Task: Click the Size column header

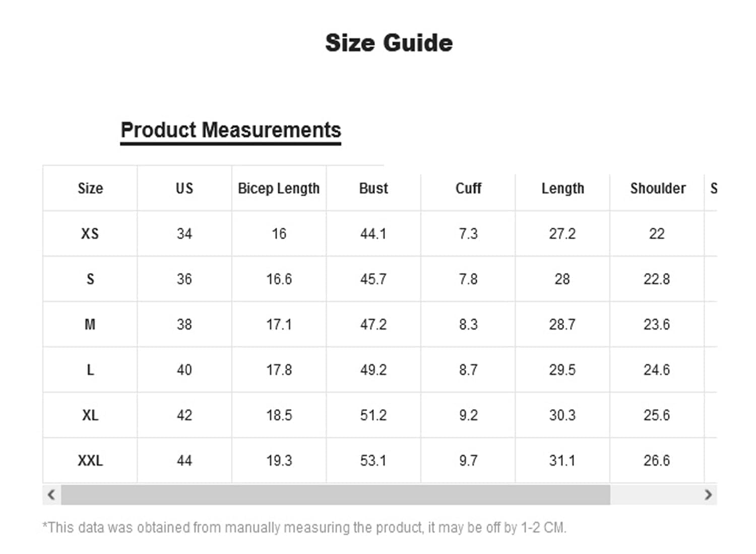Action: pyautogui.click(x=90, y=188)
